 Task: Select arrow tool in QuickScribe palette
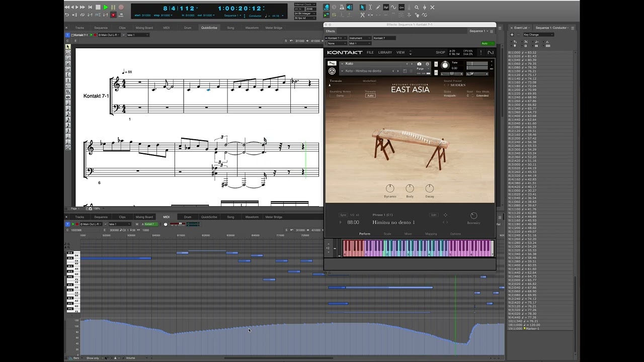pyautogui.click(x=68, y=47)
